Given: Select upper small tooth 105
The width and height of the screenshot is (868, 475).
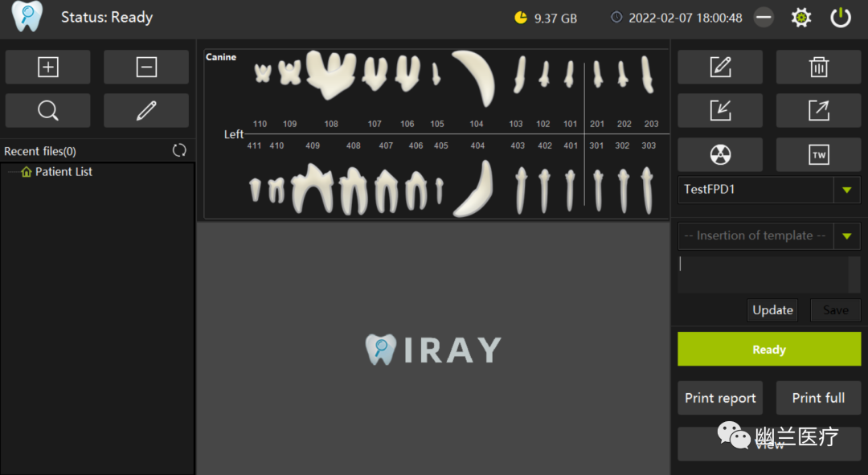Looking at the screenshot, I should tap(436, 74).
